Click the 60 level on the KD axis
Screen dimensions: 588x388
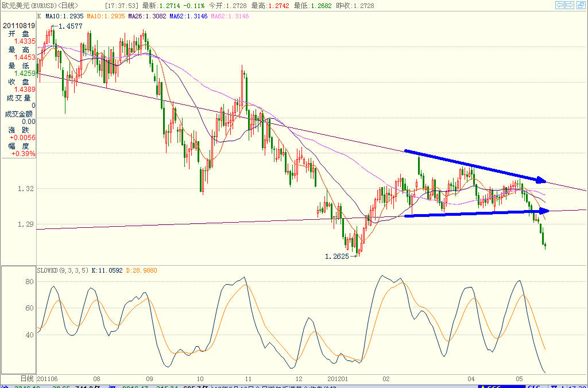pos(30,308)
